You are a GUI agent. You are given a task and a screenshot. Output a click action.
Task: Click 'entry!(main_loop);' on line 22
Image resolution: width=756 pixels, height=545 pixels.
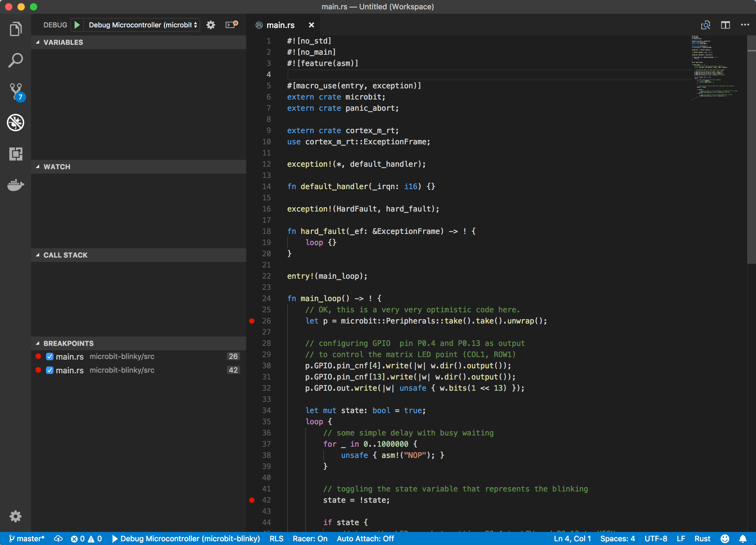(327, 276)
